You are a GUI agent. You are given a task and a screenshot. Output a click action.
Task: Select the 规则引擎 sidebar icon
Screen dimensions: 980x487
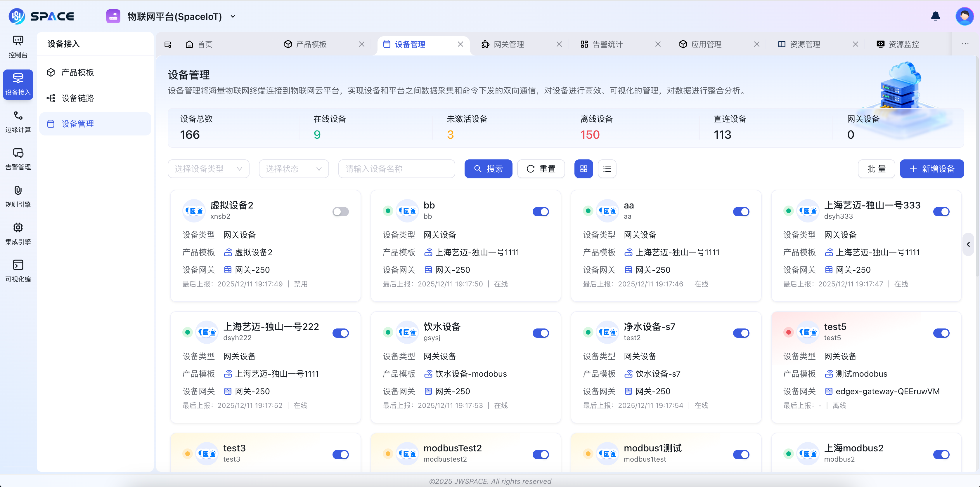tap(18, 196)
